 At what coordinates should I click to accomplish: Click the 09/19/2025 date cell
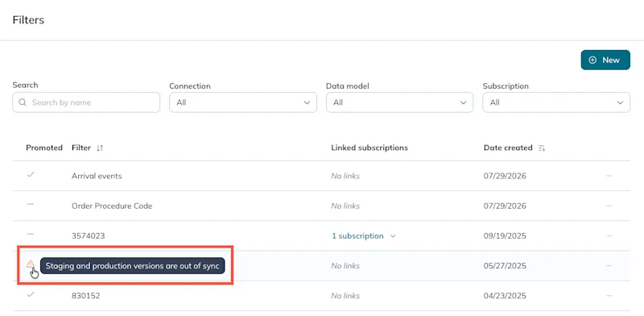click(505, 235)
